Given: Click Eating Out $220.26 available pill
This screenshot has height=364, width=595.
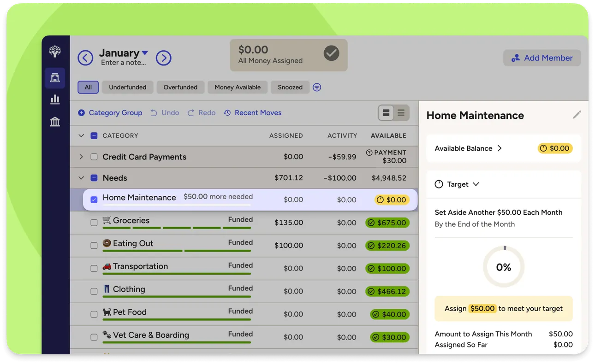Looking at the screenshot, I should (387, 246).
